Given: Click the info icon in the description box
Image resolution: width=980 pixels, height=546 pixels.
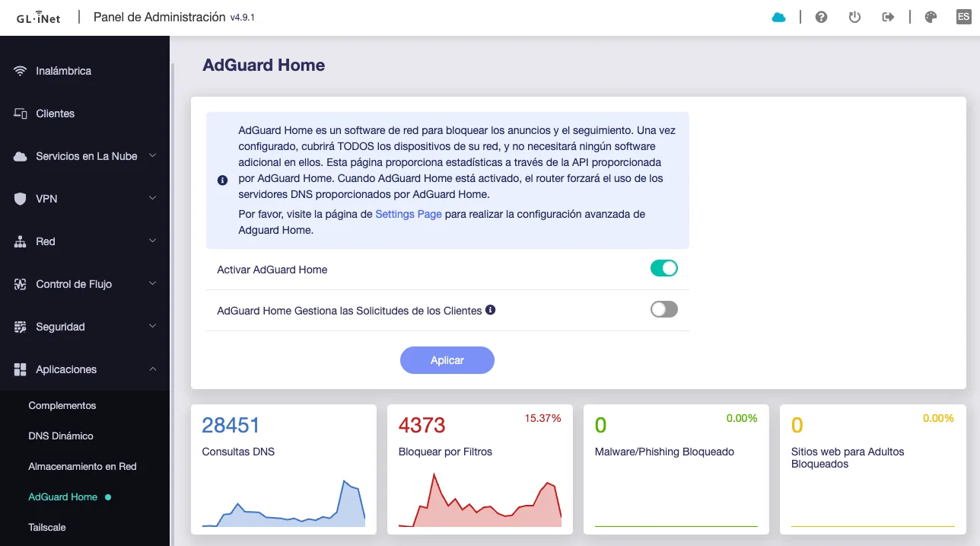Looking at the screenshot, I should point(222,180).
